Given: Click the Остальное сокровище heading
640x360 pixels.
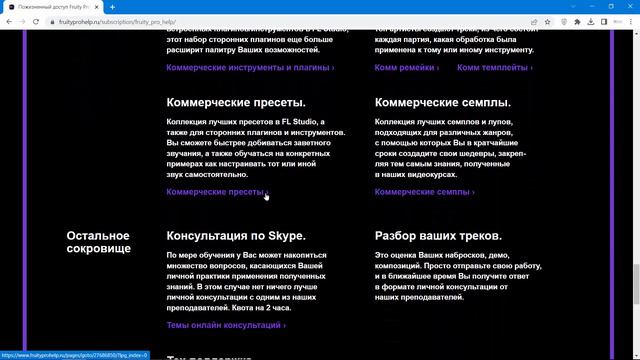Looking at the screenshot, I should coord(99,242).
